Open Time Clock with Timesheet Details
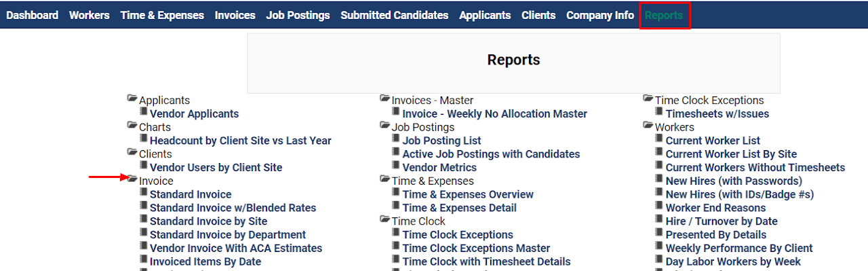This screenshot has height=271, width=868. coord(486,261)
